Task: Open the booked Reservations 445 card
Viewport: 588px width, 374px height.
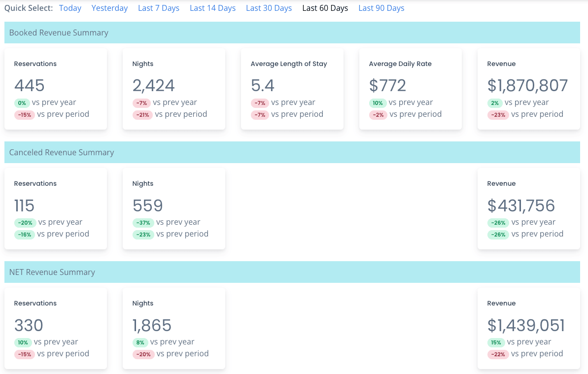Action: (x=56, y=89)
